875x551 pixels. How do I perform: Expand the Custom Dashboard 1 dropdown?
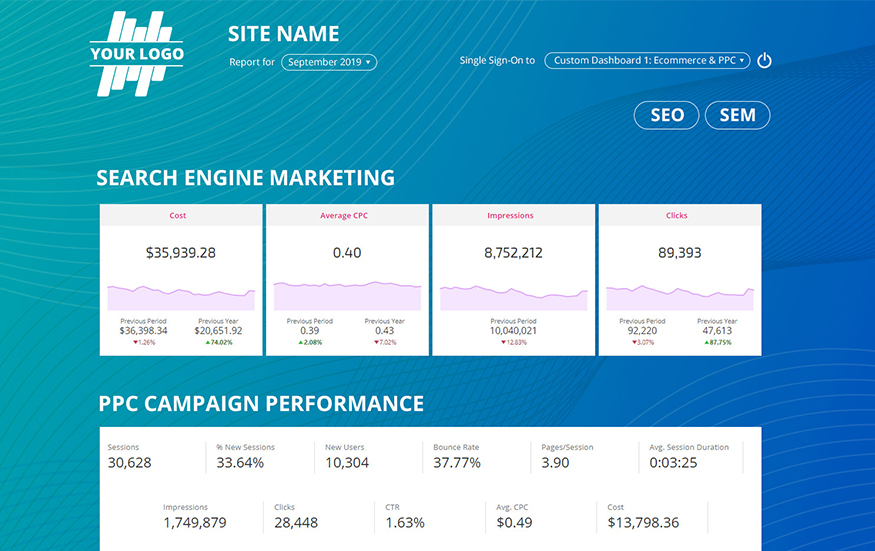point(649,61)
